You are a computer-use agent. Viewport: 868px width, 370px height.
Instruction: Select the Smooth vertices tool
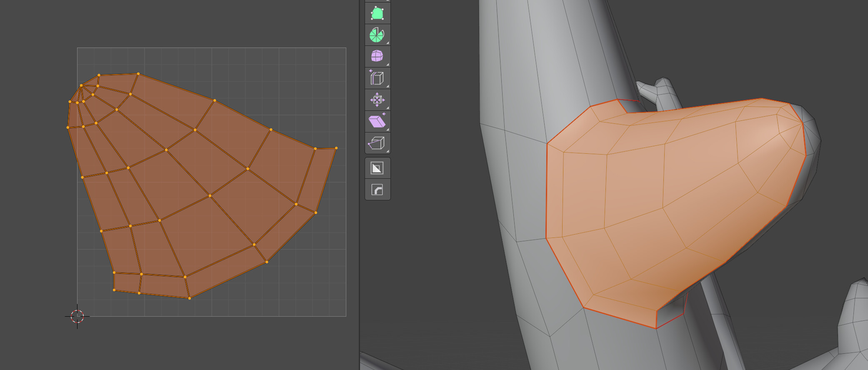(x=378, y=56)
